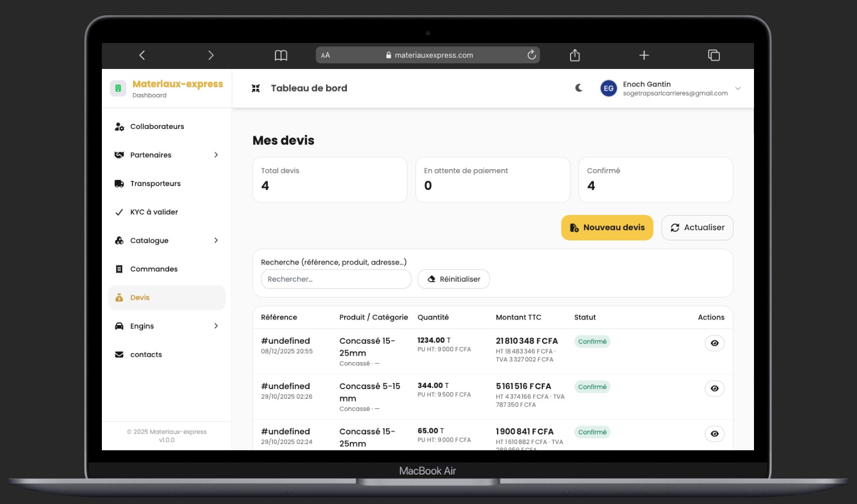Viewport: 857px width, 504px height.
Task: Click the EG user avatar
Action: [609, 88]
